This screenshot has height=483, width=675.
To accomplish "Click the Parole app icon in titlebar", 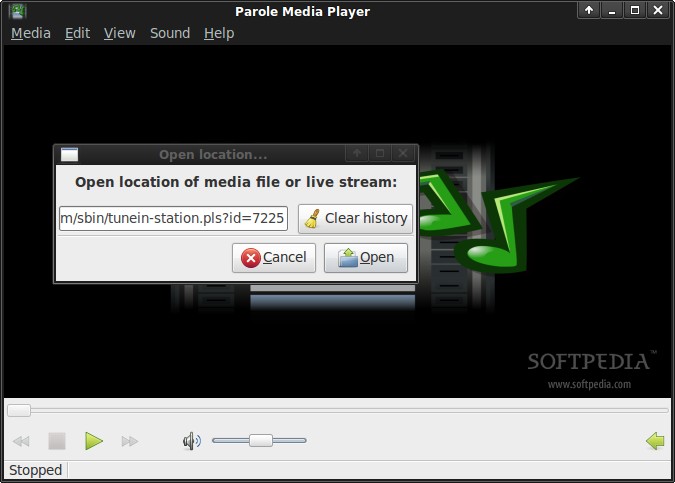I will coord(17,11).
